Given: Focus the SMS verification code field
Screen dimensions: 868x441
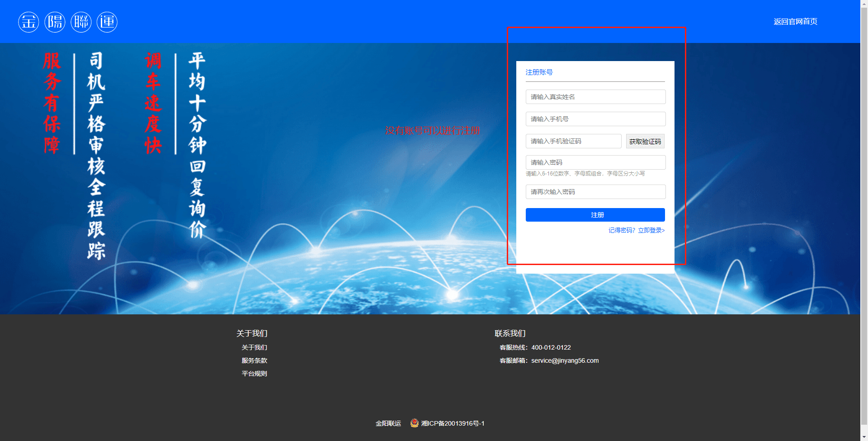Looking at the screenshot, I should (x=573, y=141).
